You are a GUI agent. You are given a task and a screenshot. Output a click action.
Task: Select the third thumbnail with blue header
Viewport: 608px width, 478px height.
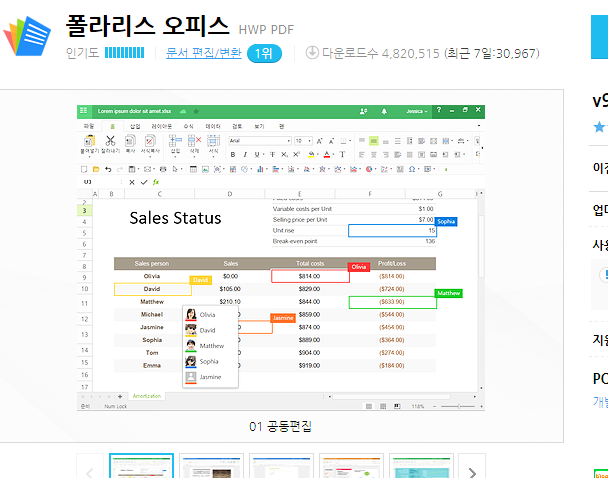tap(281, 466)
